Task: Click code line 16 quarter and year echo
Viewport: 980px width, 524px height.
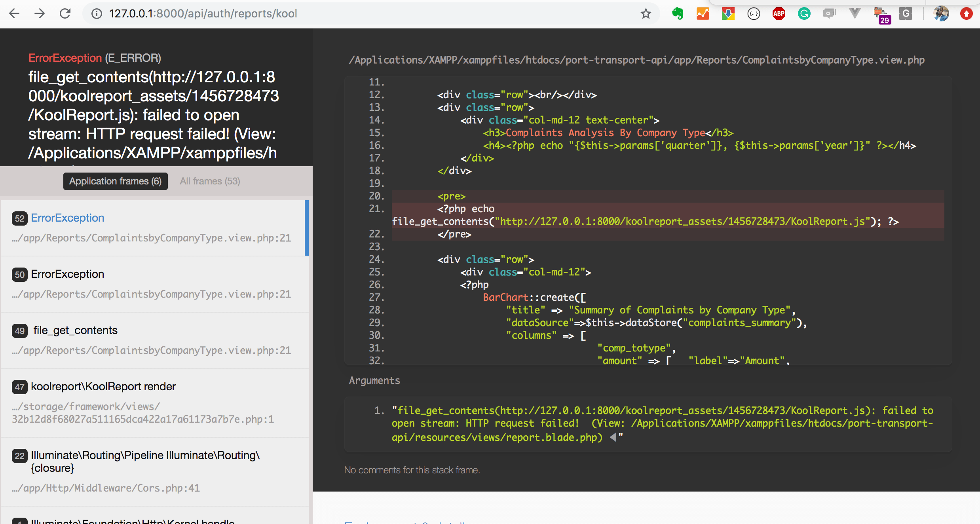Action: coord(699,145)
